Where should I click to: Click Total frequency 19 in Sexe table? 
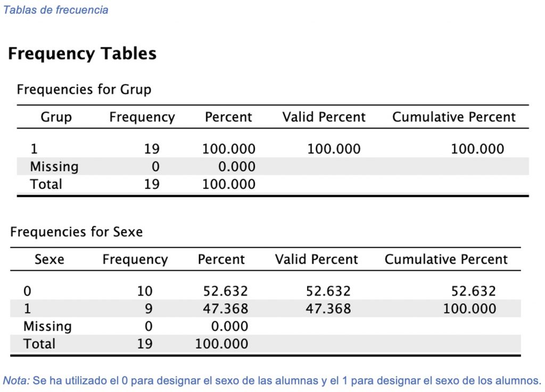(144, 344)
